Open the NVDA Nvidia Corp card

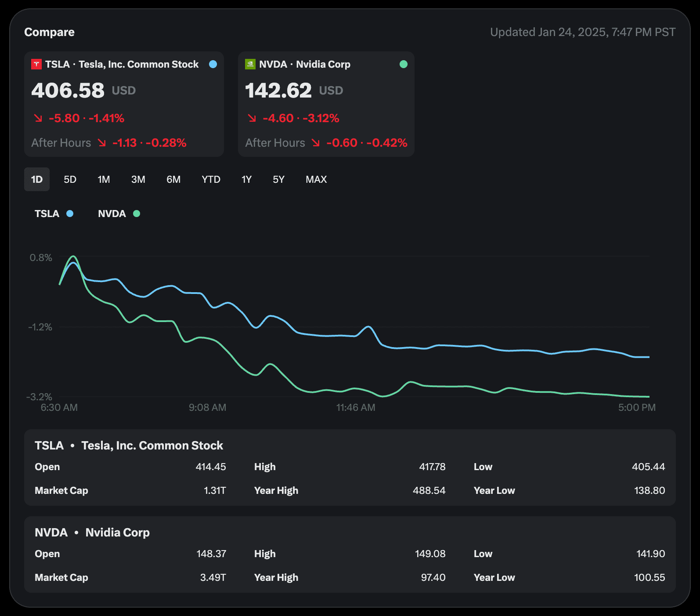point(326,104)
